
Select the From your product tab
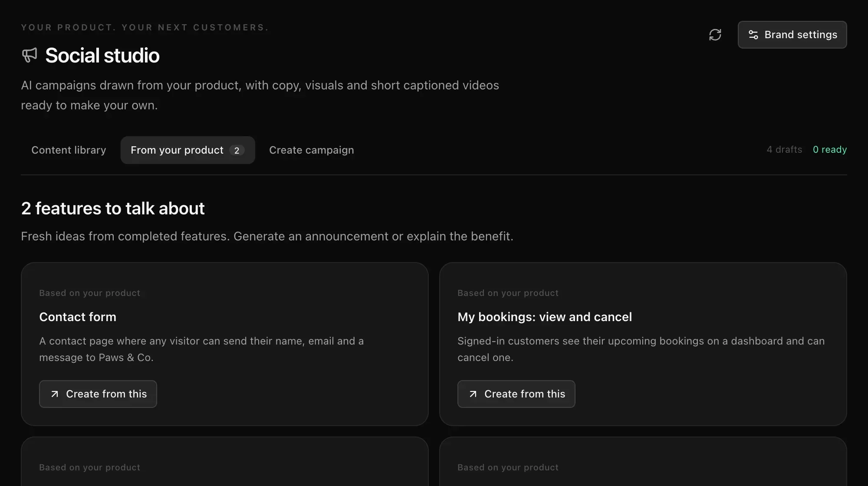click(187, 150)
